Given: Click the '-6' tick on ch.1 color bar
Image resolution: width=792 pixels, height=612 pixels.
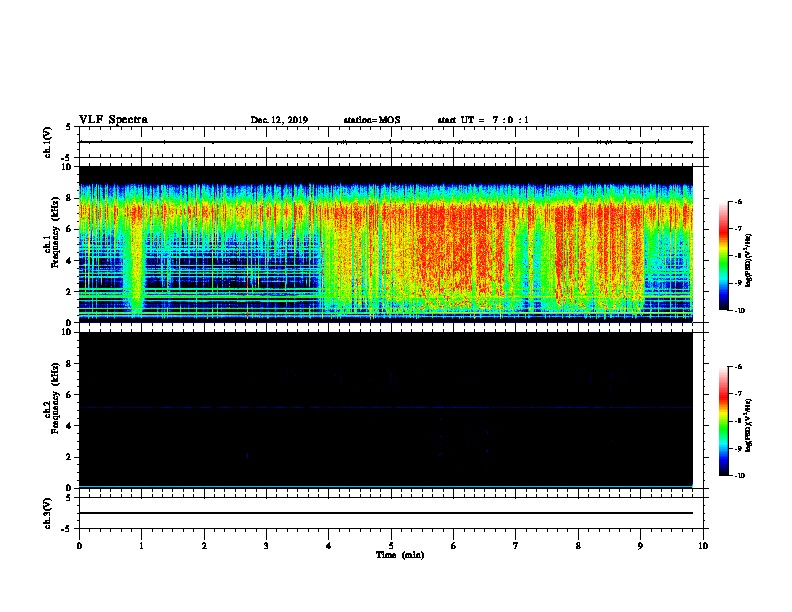Looking at the screenshot, I should 737,201.
